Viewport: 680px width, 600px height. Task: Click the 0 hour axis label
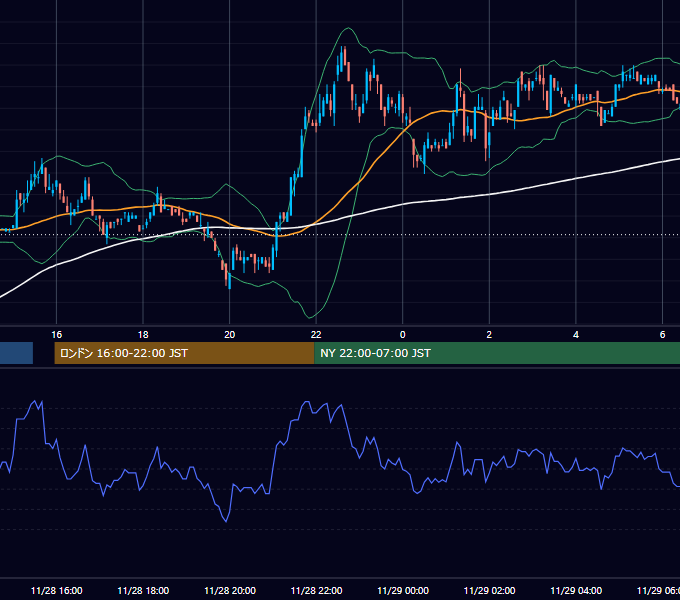402,335
